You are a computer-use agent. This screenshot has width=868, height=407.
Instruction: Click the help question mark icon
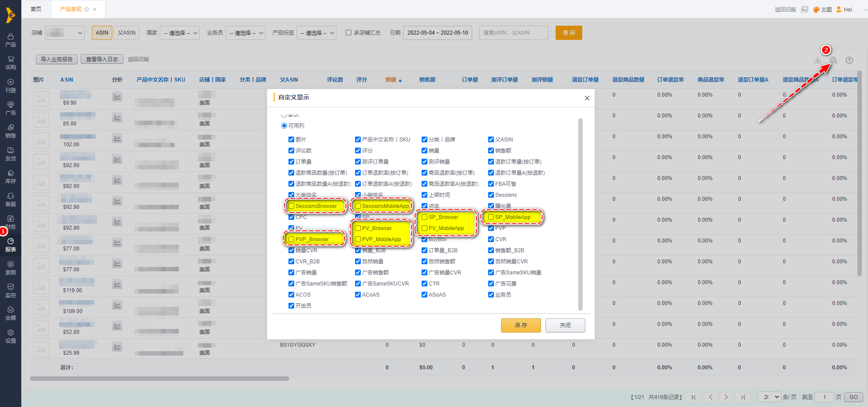point(849,60)
